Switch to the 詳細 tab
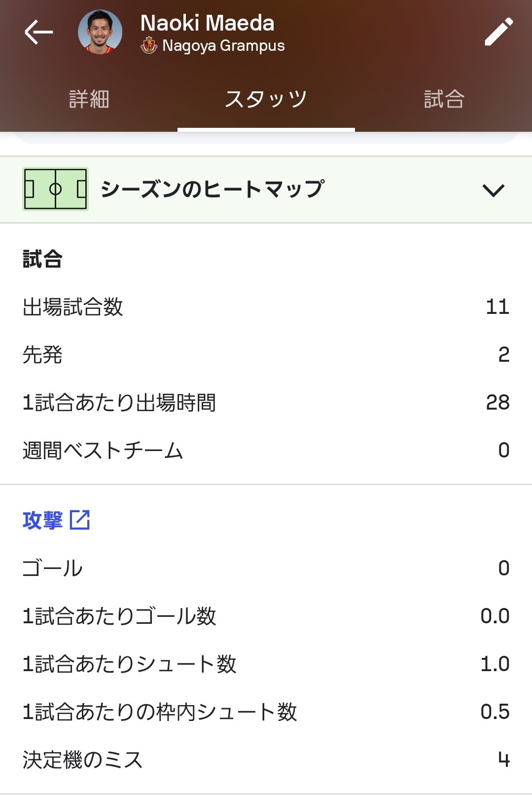The width and height of the screenshot is (532, 795). point(89,99)
